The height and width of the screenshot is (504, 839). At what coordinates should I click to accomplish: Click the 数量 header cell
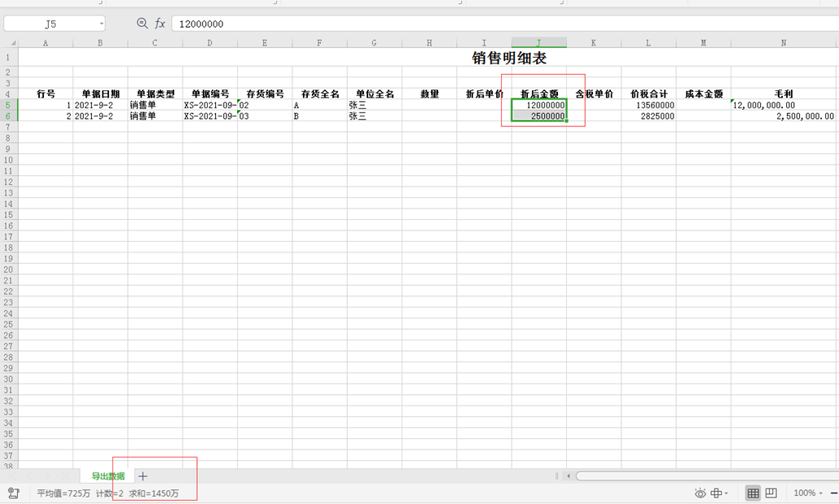[x=429, y=94]
